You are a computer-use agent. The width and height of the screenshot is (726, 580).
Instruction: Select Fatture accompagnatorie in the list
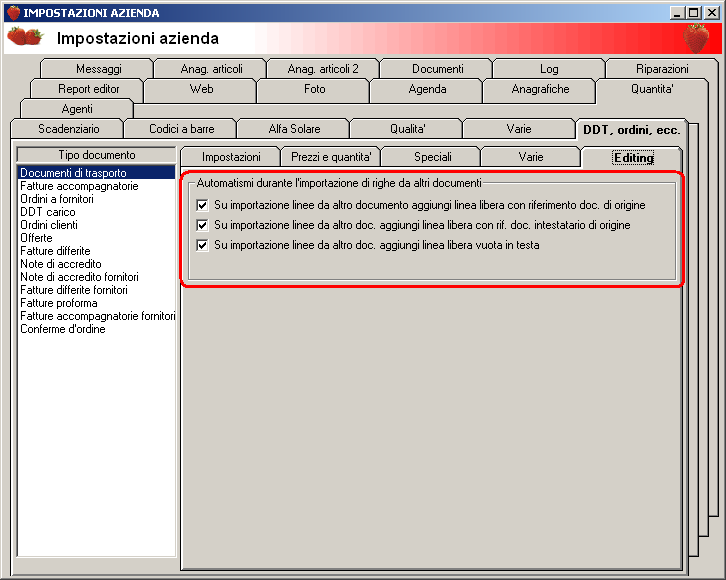(x=96, y=186)
